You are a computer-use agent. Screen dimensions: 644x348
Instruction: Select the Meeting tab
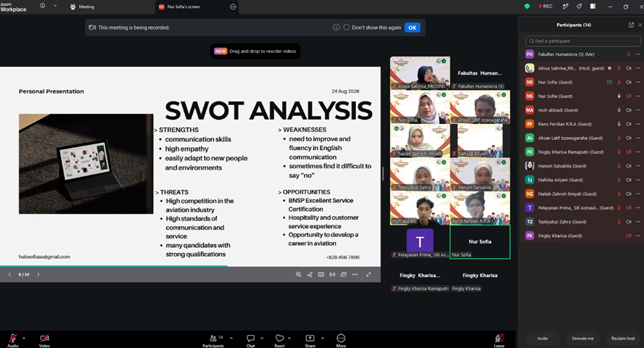82,7
